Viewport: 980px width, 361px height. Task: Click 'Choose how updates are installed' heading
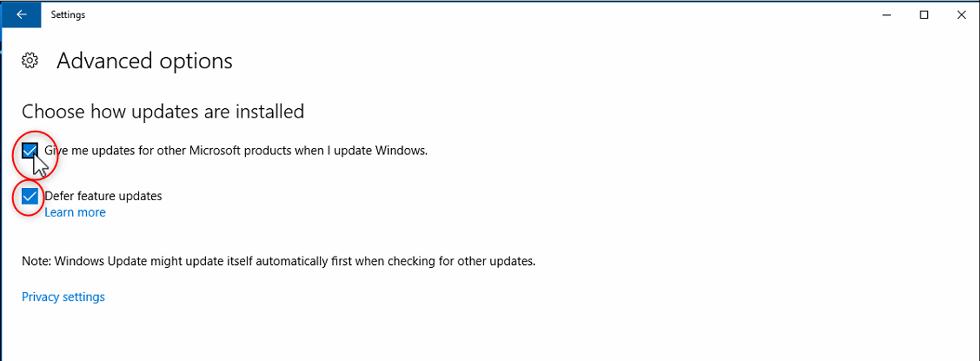(x=163, y=111)
